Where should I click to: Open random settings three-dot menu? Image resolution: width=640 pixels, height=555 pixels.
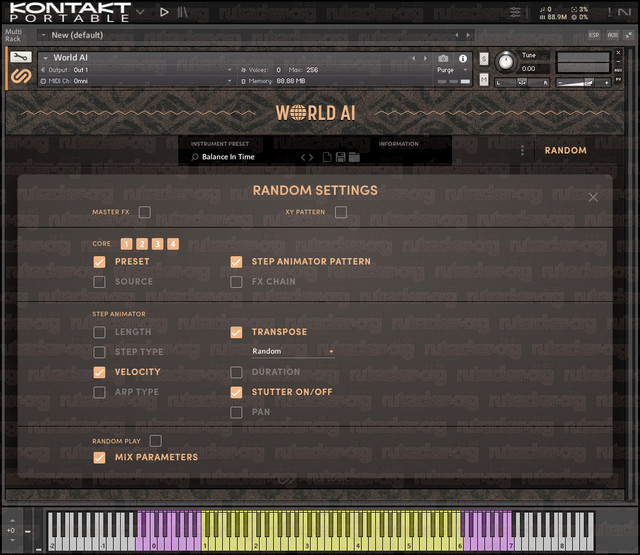coord(522,150)
